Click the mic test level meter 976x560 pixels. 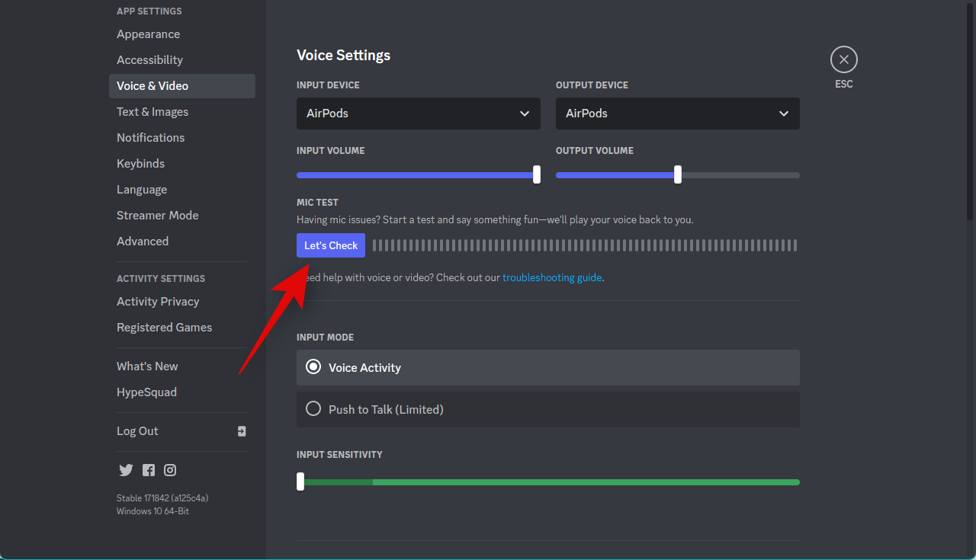click(584, 245)
